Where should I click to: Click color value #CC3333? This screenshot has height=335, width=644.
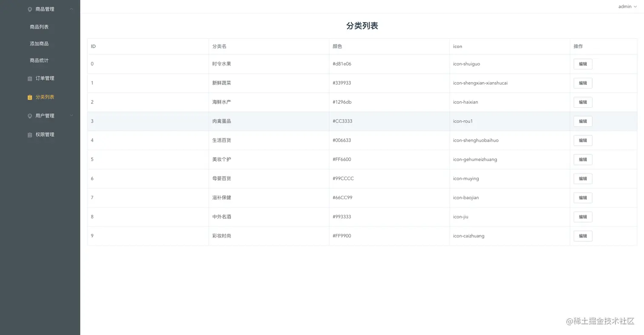342,121
